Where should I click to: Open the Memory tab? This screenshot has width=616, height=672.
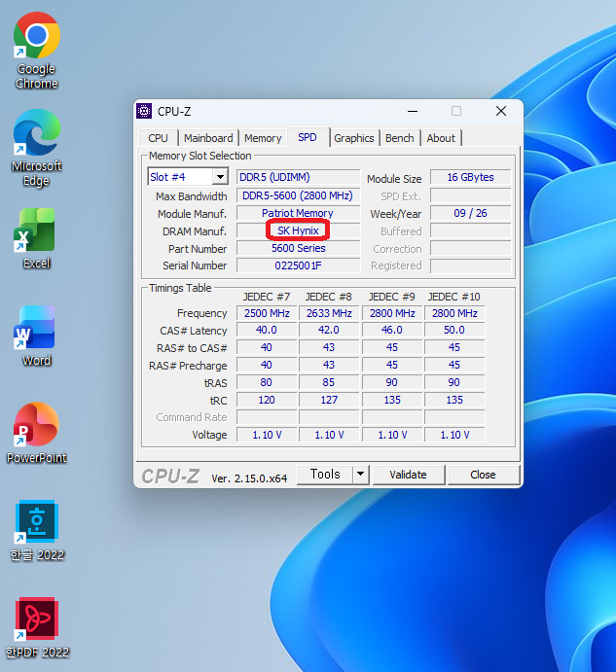tap(263, 138)
